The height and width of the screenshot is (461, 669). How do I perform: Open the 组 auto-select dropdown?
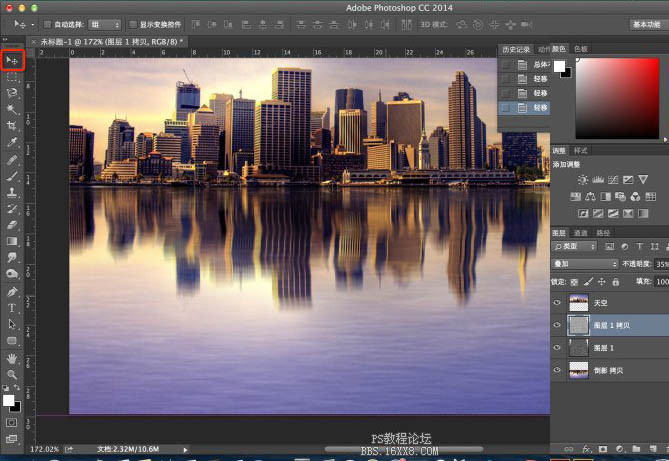(x=105, y=25)
